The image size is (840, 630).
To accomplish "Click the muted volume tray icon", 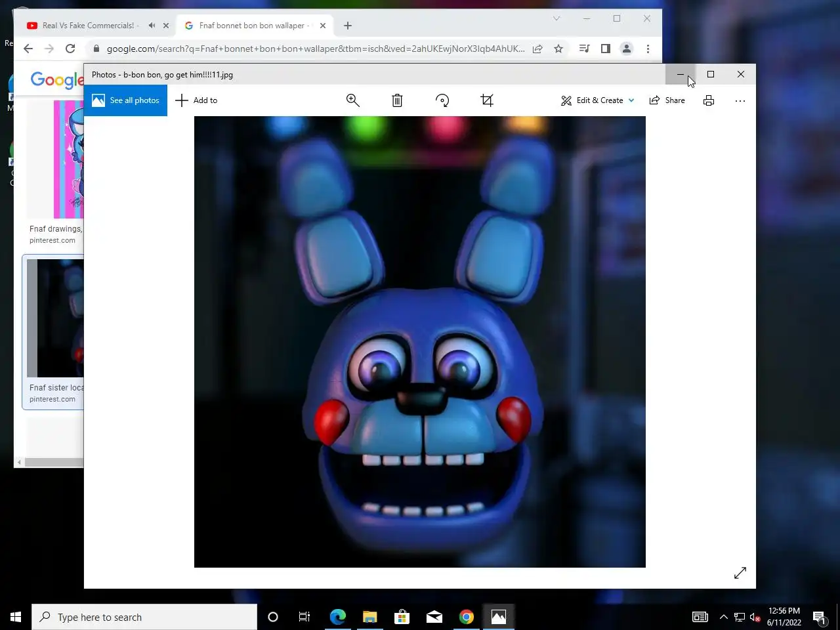I will click(755, 617).
